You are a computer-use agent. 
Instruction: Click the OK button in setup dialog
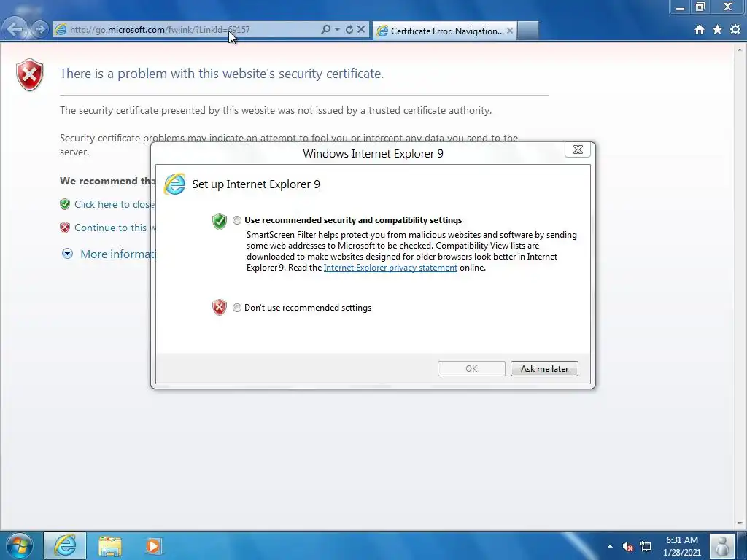tap(471, 368)
